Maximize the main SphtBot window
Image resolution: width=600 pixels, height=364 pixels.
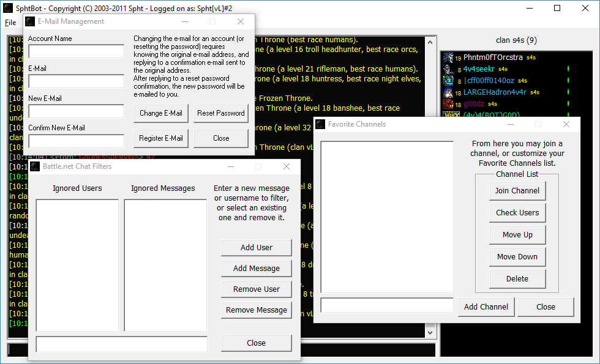[557, 8]
